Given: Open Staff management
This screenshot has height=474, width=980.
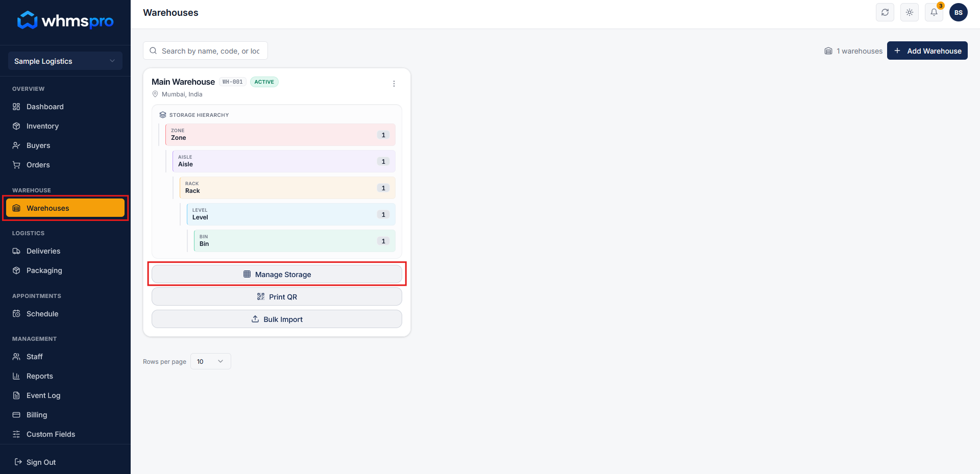Looking at the screenshot, I should pyautogui.click(x=65, y=357).
